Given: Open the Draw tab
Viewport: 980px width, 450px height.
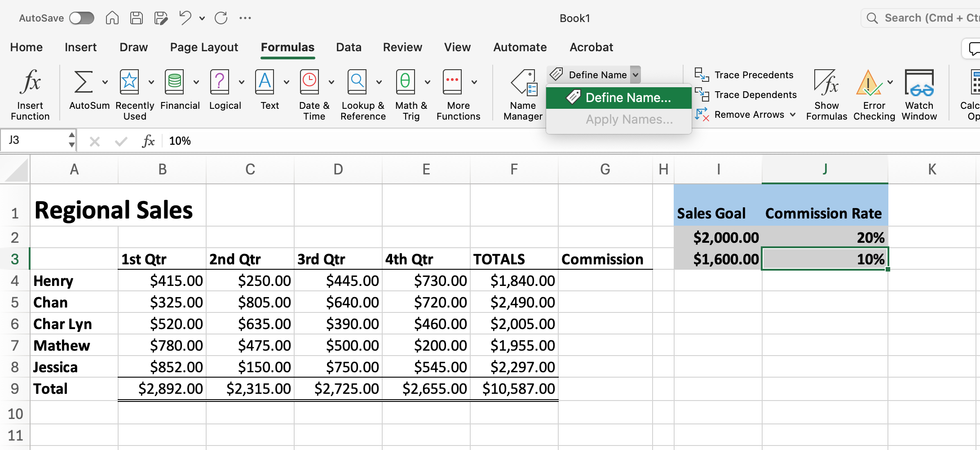Looking at the screenshot, I should 134,47.
